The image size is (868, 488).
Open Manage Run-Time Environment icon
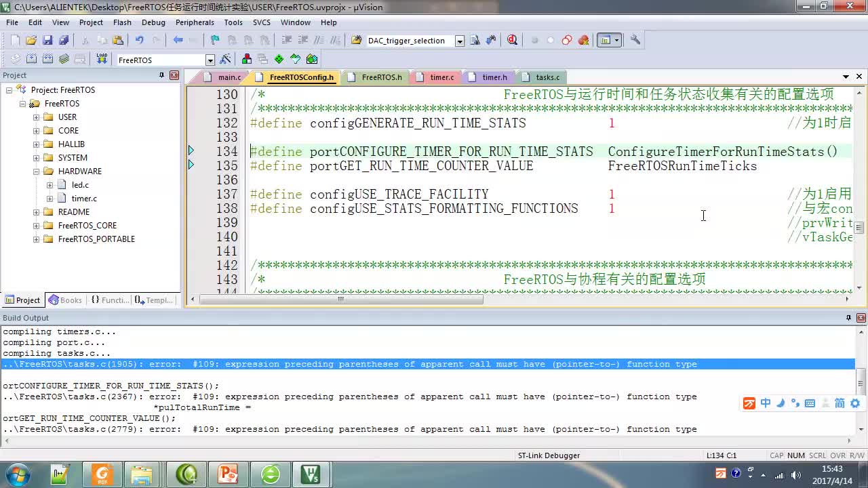click(x=279, y=60)
